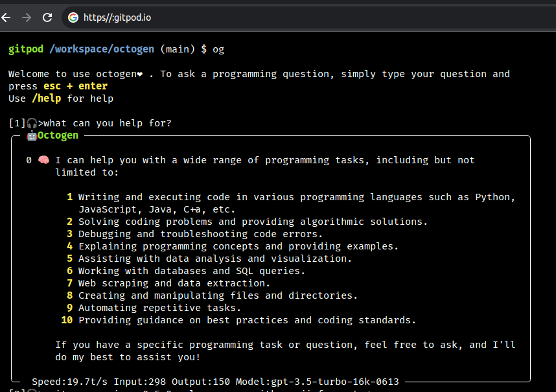Screen dimensions: 556x392
Task: Click 'If you have a specific programming task' line
Action: pos(285,345)
